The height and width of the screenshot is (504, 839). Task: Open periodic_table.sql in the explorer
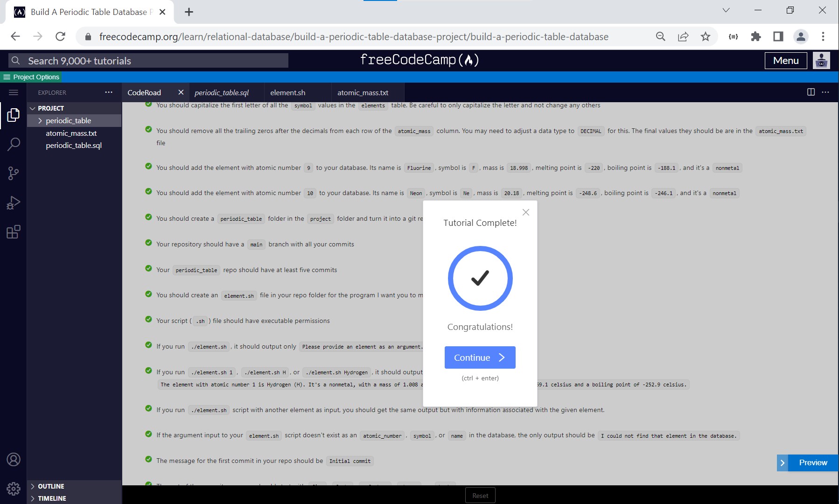(74, 145)
